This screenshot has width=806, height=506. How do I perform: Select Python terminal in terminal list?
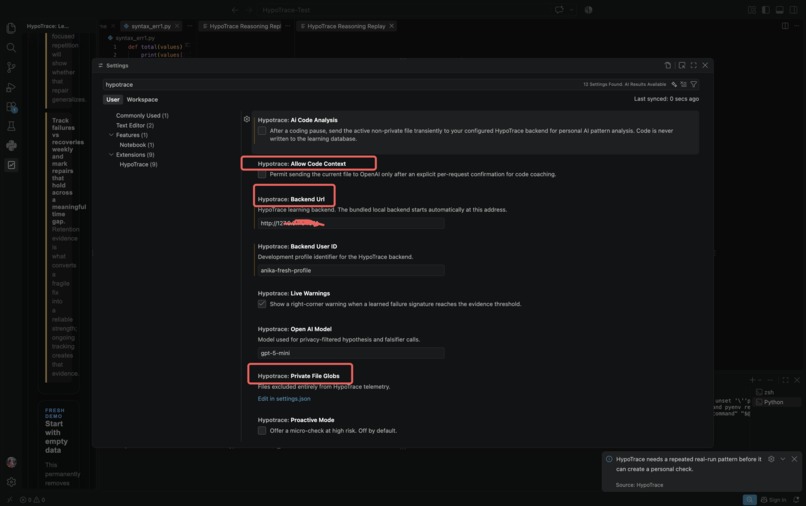click(x=777, y=402)
